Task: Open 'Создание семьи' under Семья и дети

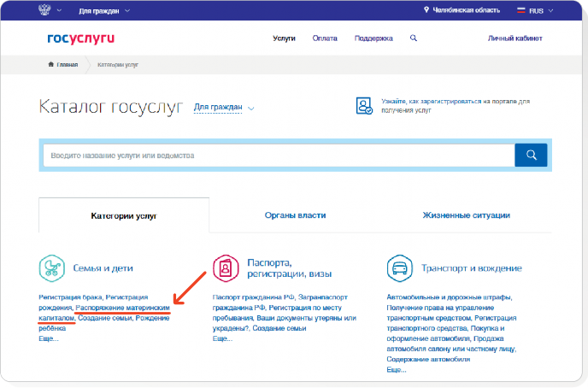Action: [x=105, y=318]
